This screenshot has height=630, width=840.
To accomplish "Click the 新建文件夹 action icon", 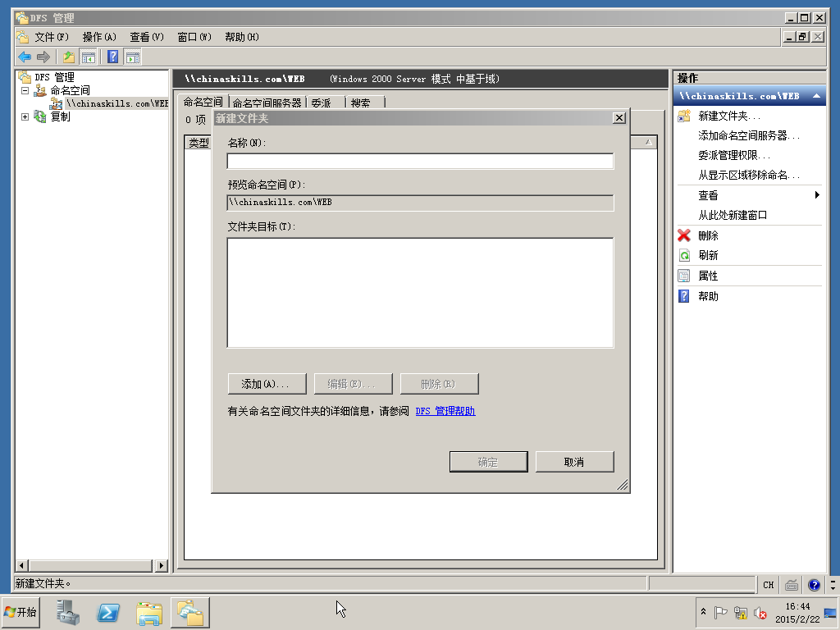I will (x=684, y=116).
